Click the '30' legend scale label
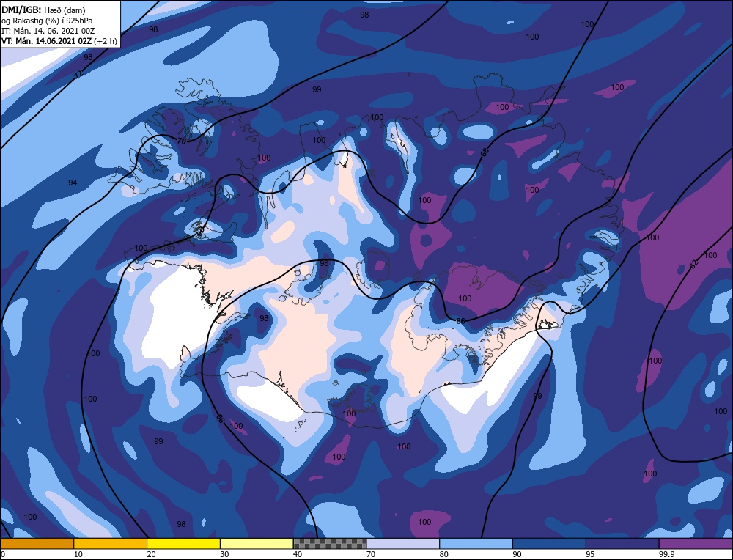 pyautogui.click(x=224, y=554)
